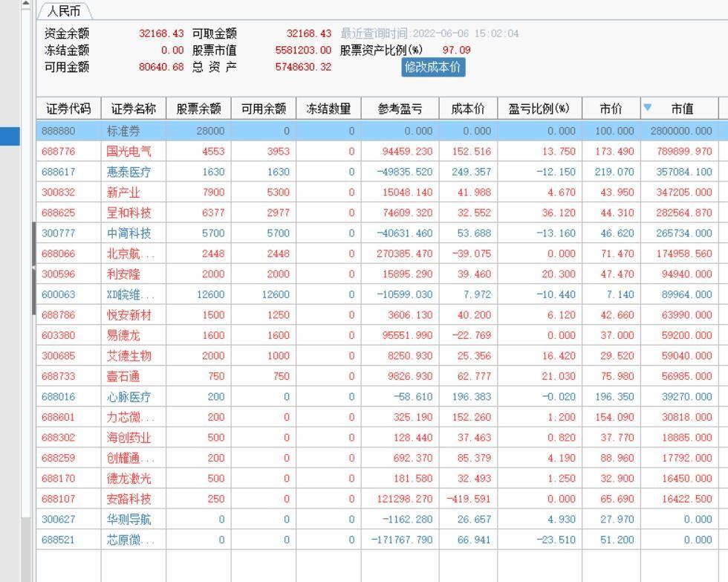Select stock 悦安新材
728x582 pixels.
pyautogui.click(x=129, y=315)
